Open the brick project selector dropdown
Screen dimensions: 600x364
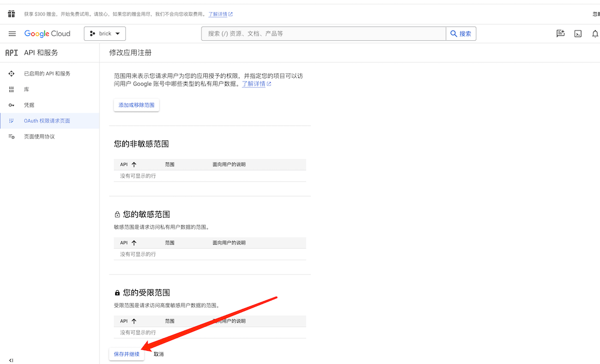pyautogui.click(x=105, y=34)
